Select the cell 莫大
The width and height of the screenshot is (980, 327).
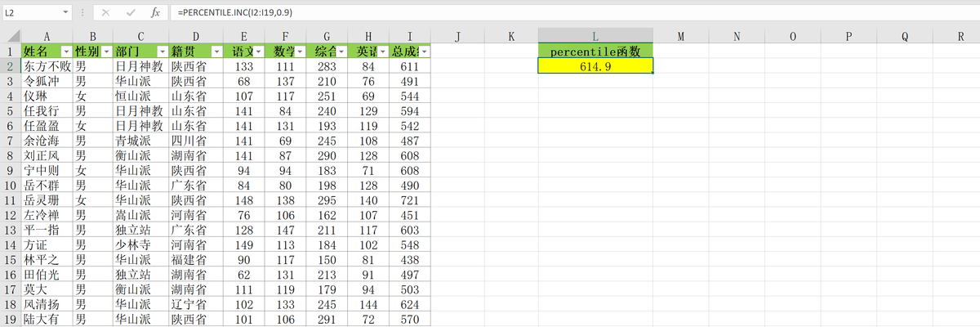pyautogui.click(x=47, y=289)
